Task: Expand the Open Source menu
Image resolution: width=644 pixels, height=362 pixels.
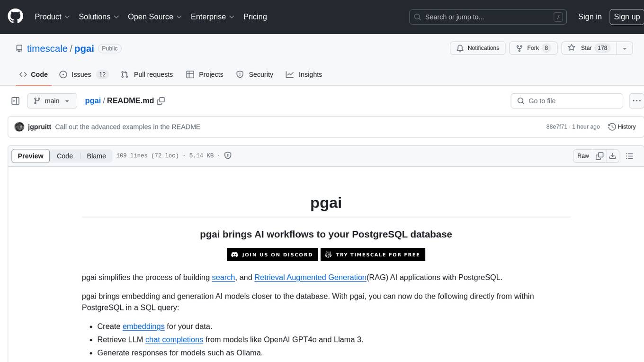Action: (155, 17)
